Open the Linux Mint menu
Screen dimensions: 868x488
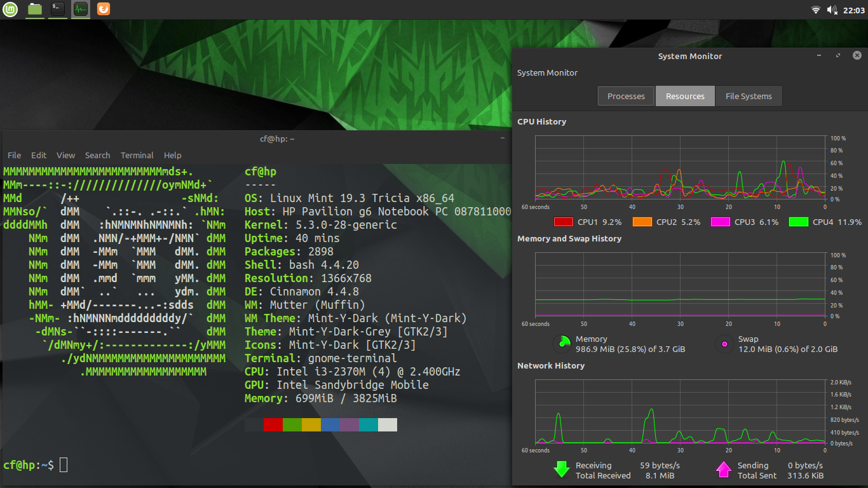11,9
